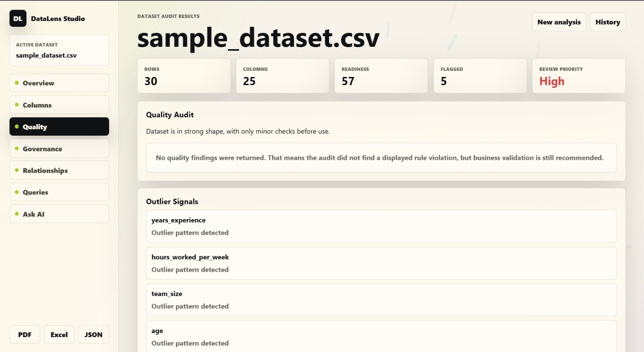Open the years_experience outlier signal

[381, 226]
